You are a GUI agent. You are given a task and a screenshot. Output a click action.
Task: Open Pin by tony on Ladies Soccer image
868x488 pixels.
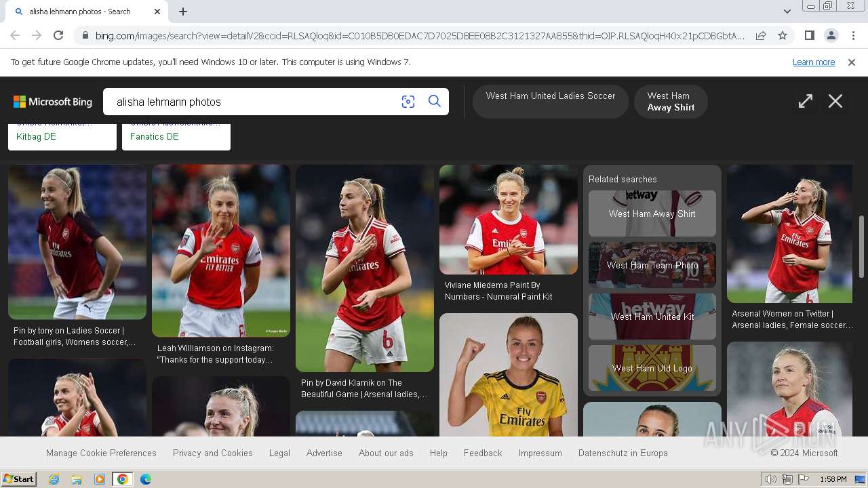click(x=77, y=242)
